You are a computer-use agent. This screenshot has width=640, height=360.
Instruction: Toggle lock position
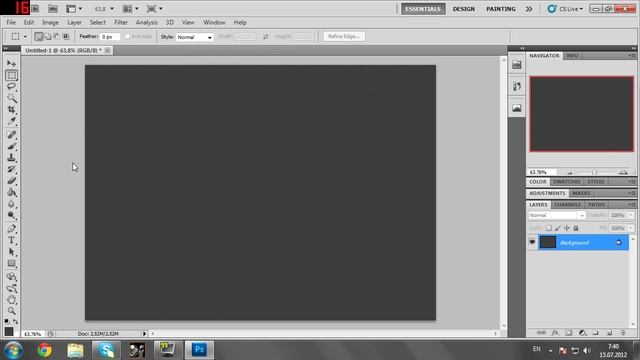click(567, 228)
